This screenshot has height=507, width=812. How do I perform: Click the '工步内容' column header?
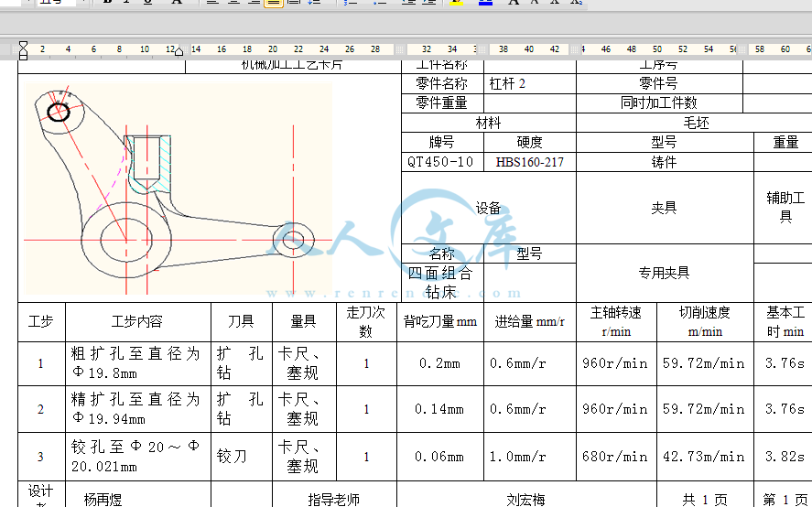coord(137,321)
